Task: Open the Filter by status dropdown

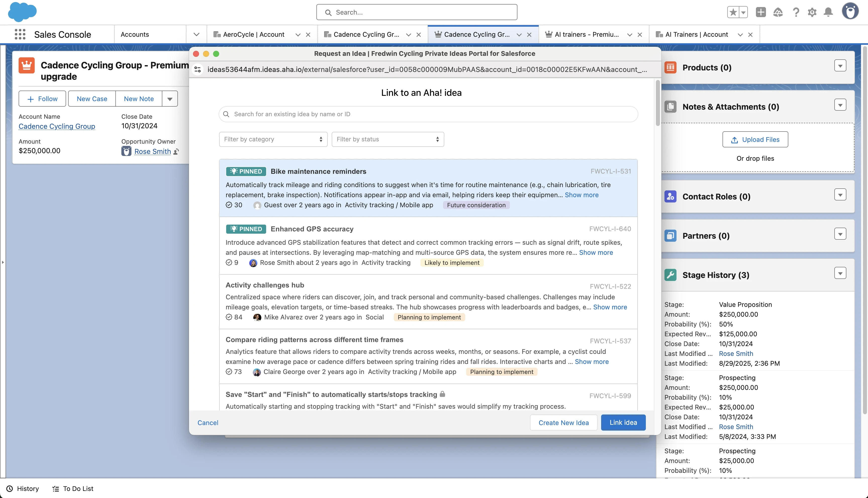Action: [388, 139]
